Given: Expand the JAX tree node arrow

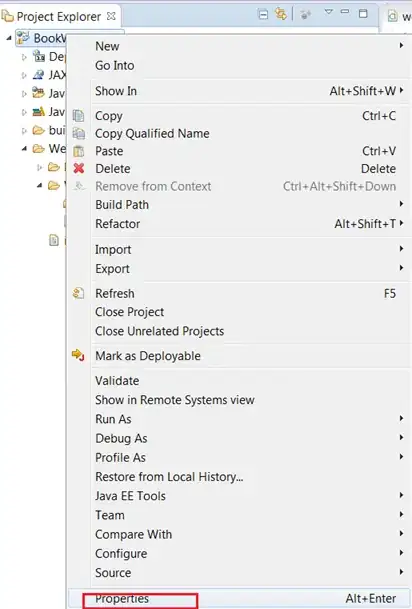Looking at the screenshot, I should [24, 75].
